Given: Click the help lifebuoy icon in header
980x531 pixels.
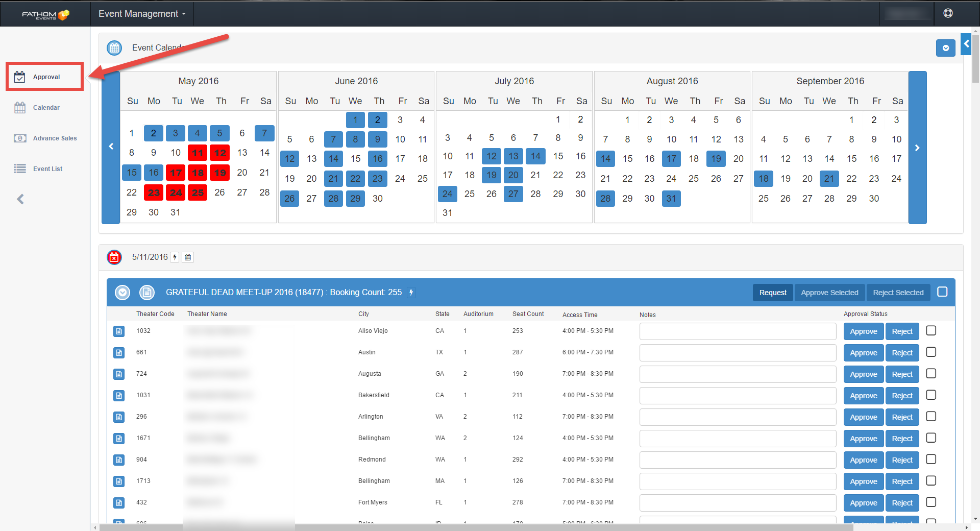Looking at the screenshot, I should [948, 13].
